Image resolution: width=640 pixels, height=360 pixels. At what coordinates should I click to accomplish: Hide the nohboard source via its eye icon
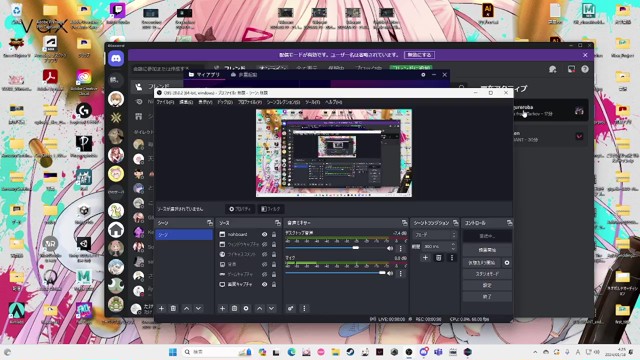click(x=264, y=234)
